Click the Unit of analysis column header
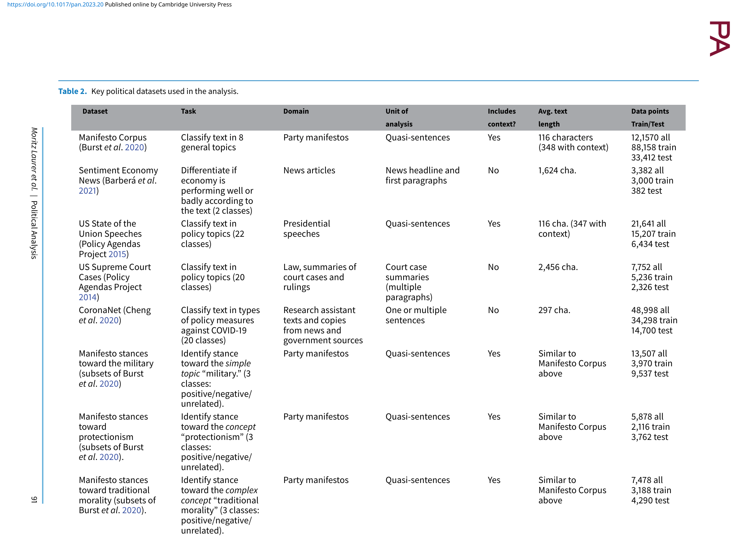 399,118
